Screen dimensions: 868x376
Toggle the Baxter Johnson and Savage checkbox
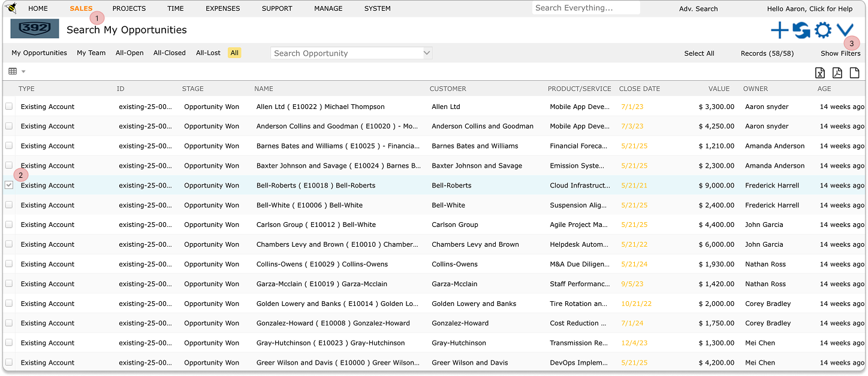9,165
